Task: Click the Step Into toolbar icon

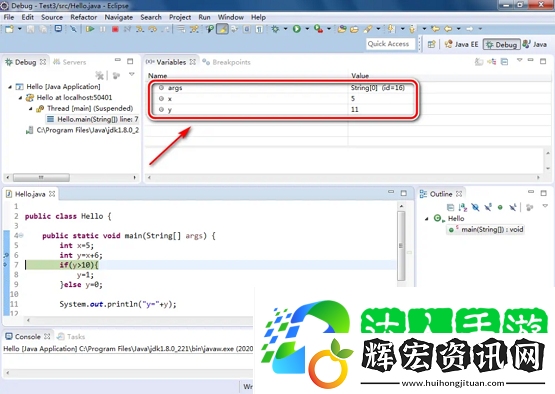Action: pos(140,29)
